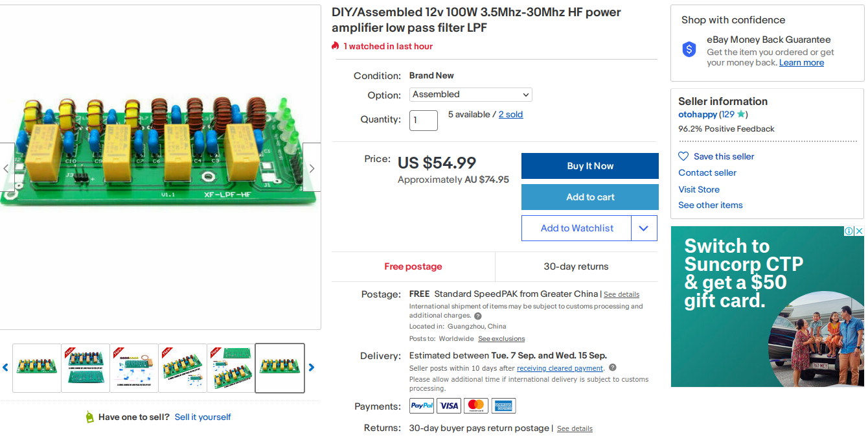Click the Mastercard payment icon
Viewport: 868px width, 444px height.
click(476, 405)
